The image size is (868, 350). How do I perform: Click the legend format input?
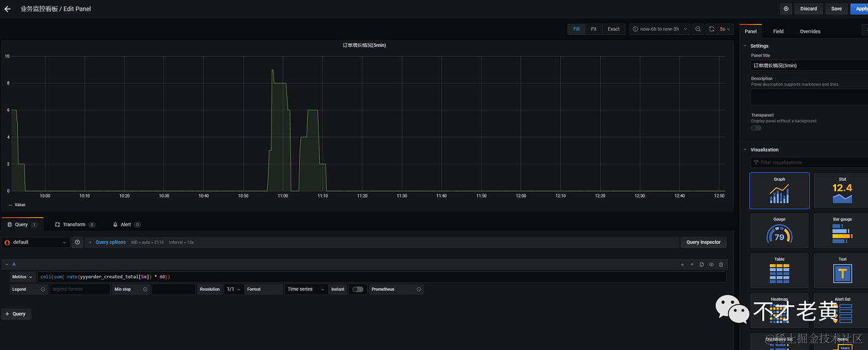[80, 289]
